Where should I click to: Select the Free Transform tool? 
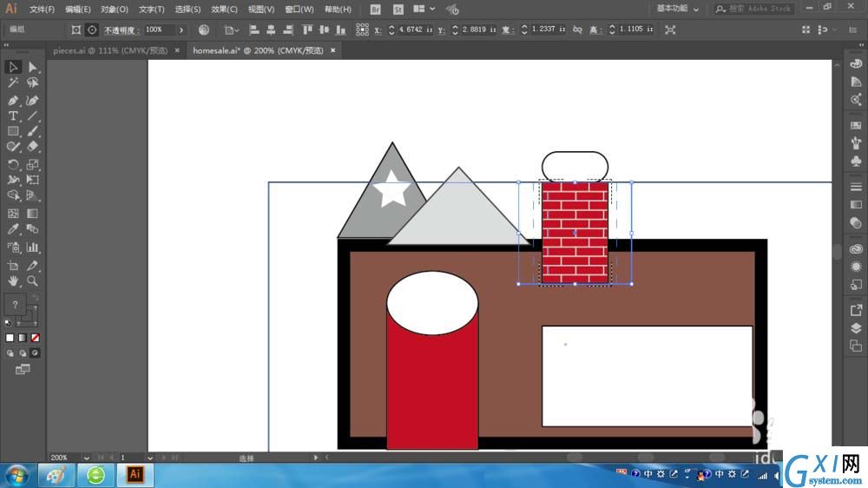[33, 180]
